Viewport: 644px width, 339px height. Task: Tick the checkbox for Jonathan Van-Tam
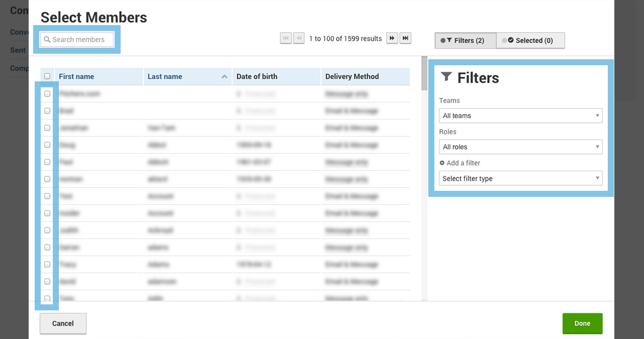(47, 128)
